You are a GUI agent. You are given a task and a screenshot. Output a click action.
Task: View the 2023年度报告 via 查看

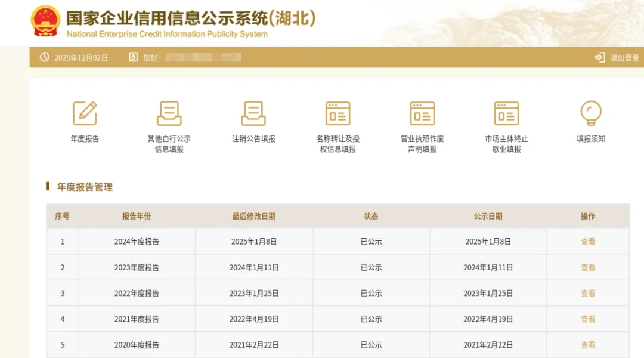(x=588, y=267)
